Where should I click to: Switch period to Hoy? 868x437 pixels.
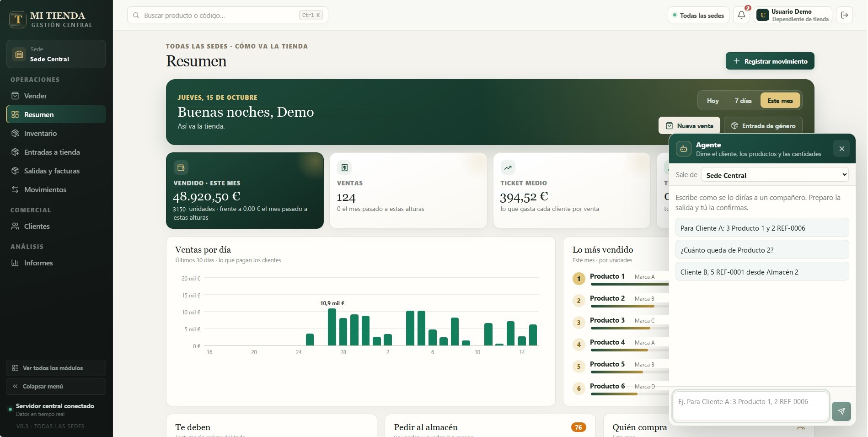pyautogui.click(x=713, y=101)
